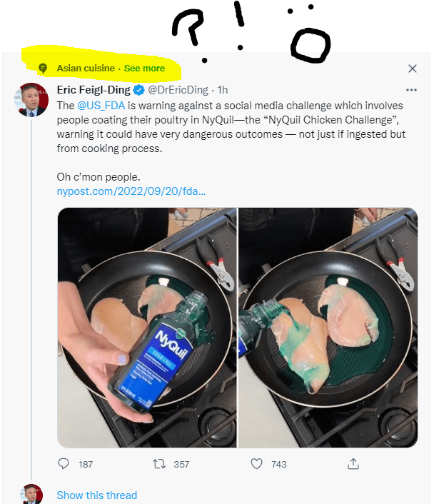Retweet the NyQuil chicken tweet
The image size is (439, 504).
pos(159,464)
